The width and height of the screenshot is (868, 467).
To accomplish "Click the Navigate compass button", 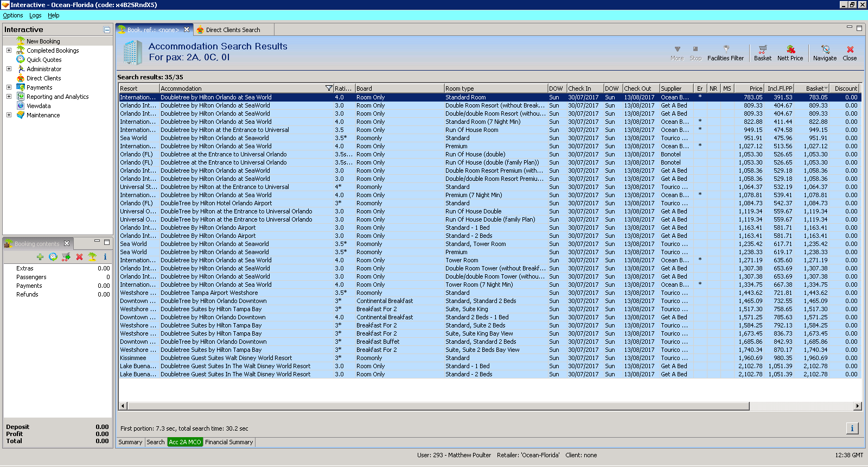I will [x=825, y=53].
